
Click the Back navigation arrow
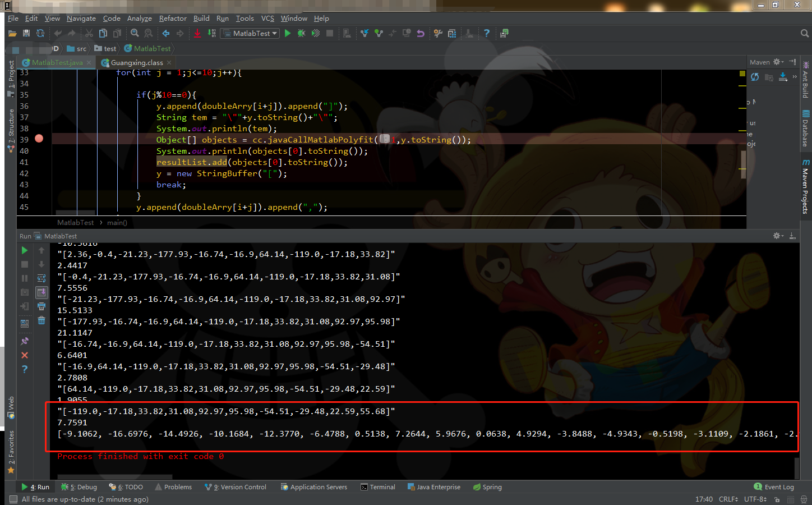tap(166, 34)
